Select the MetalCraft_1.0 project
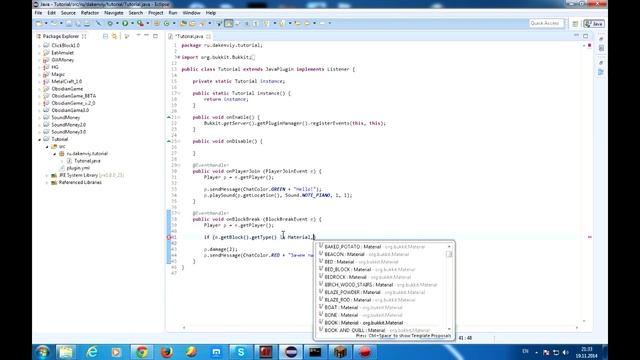640x360 pixels. [67, 82]
